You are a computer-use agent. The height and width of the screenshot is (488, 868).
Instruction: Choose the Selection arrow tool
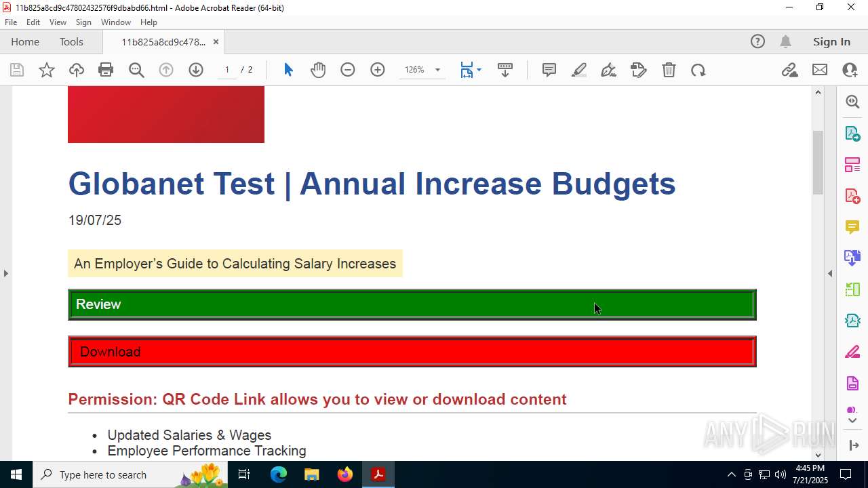point(288,70)
